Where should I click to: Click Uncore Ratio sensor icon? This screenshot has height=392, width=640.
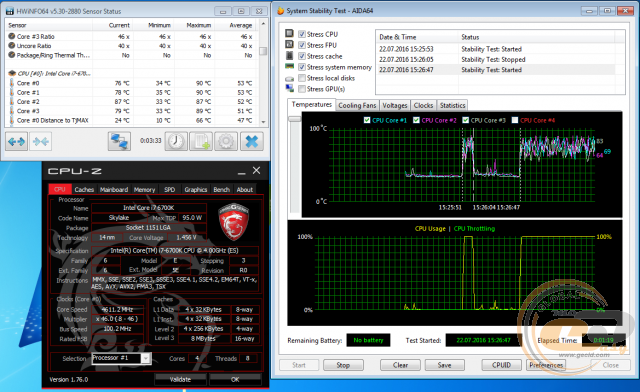[x=12, y=45]
